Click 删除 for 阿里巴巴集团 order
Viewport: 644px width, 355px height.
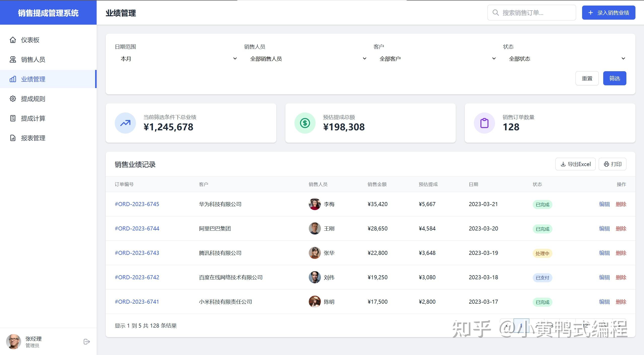621,228
